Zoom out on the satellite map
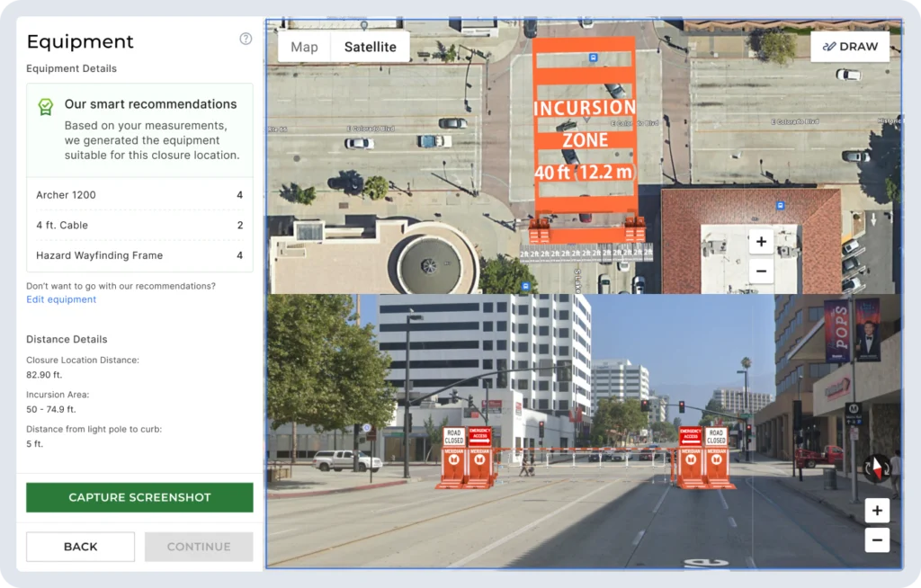The width and height of the screenshot is (921, 588). pyautogui.click(x=761, y=271)
